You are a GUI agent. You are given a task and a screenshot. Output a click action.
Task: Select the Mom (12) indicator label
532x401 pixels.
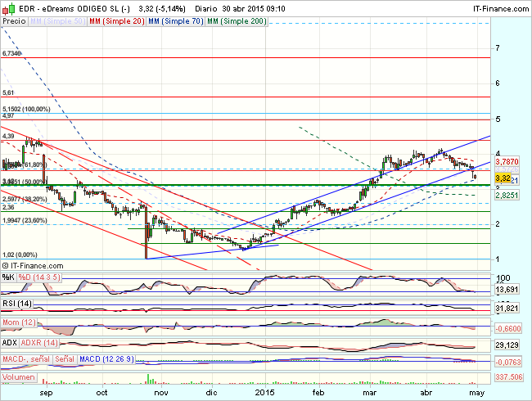(x=19, y=322)
